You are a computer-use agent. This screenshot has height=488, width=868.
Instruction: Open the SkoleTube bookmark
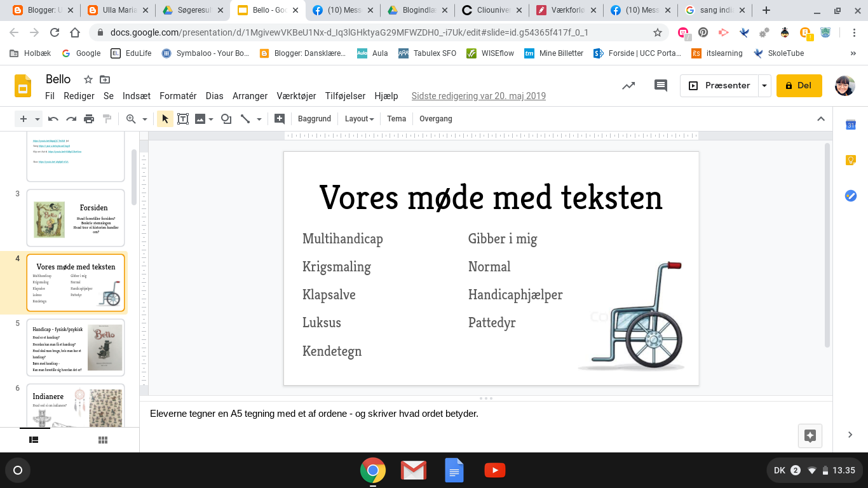click(x=778, y=53)
